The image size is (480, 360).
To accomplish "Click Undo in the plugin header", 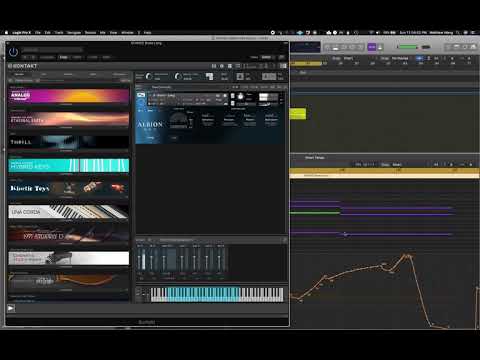I will 93,57.
